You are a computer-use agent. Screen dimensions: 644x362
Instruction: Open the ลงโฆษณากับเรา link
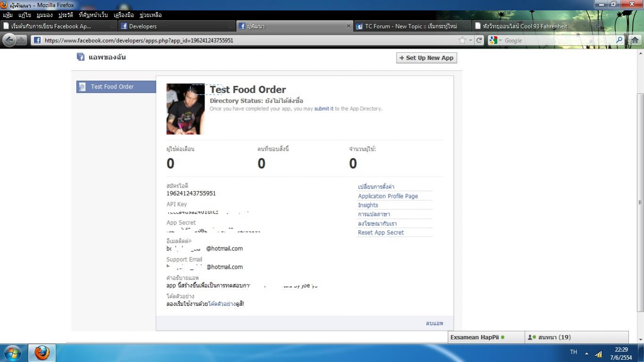point(377,223)
